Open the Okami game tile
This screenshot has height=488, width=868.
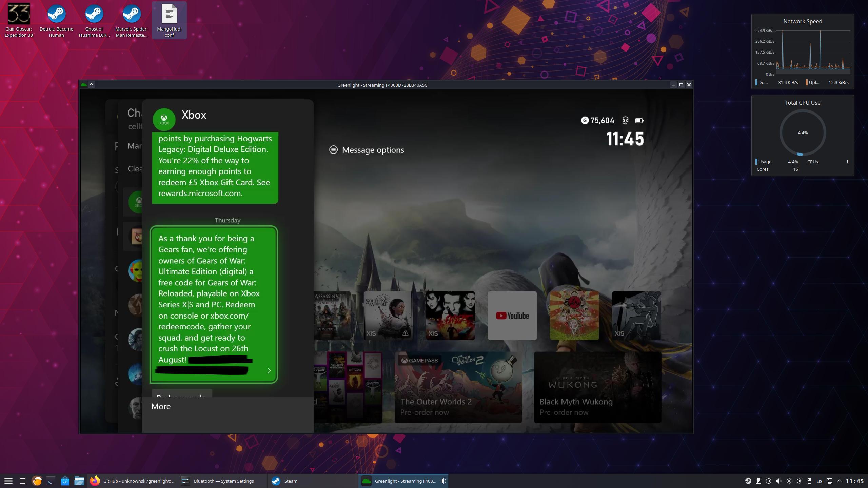[574, 316]
